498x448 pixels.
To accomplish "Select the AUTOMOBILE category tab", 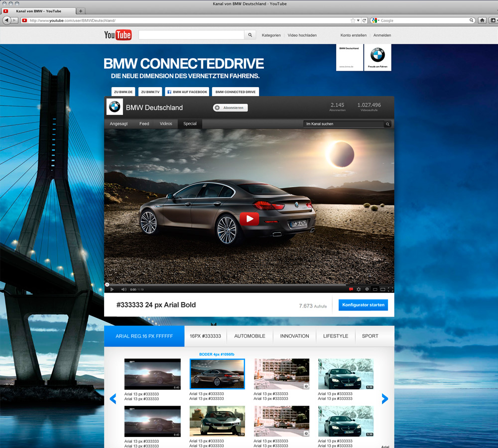I will click(x=249, y=336).
